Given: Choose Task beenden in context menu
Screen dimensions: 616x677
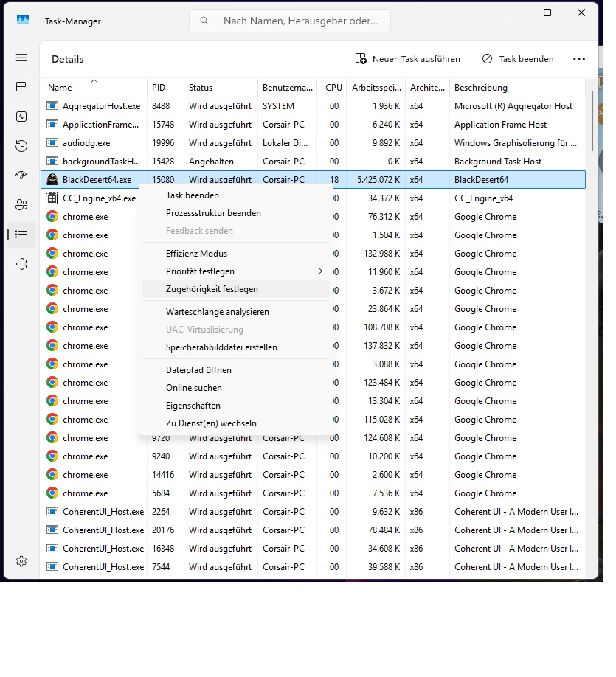Looking at the screenshot, I should click(236, 195).
